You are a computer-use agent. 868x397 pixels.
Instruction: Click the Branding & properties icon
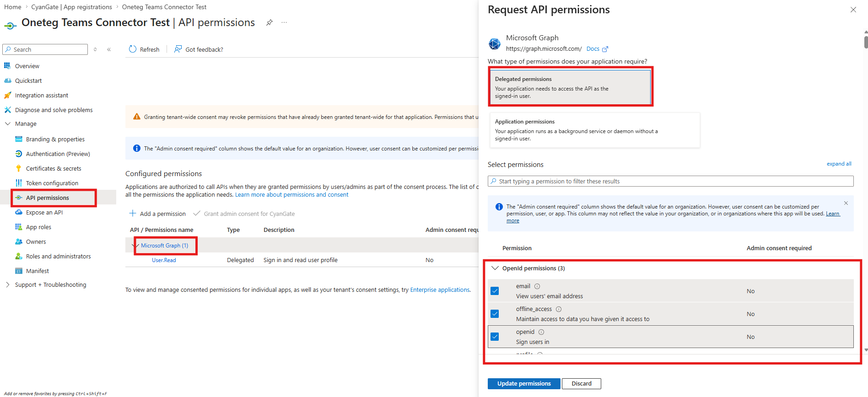tap(18, 139)
